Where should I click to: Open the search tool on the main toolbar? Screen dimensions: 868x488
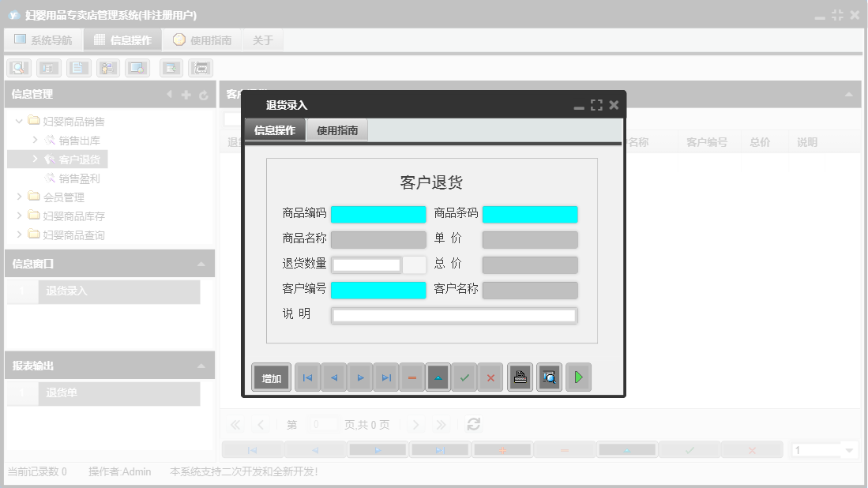pos(17,68)
